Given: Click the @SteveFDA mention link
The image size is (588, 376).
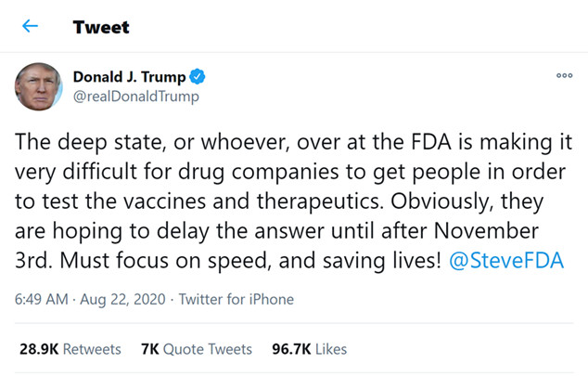Looking at the screenshot, I should (x=505, y=261).
